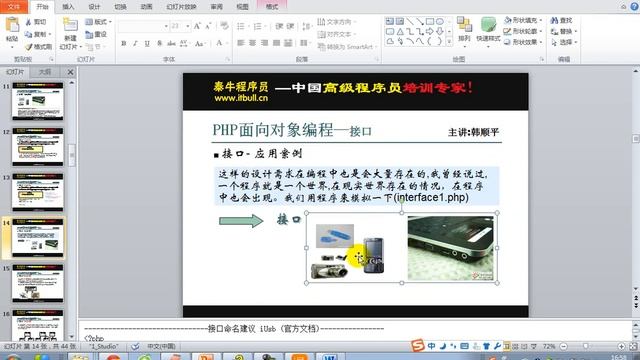Click the zoom slider handle
This screenshot has height=360, width=640.
click(586, 346)
